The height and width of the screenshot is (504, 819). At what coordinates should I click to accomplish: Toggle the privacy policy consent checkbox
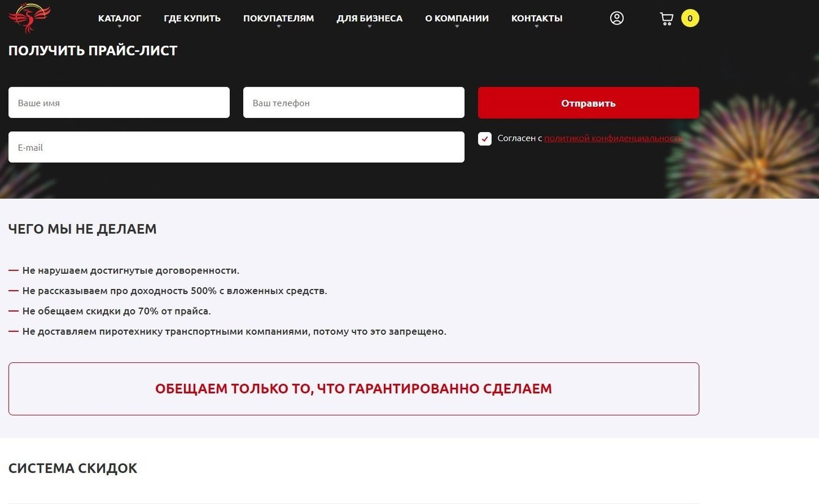(485, 139)
